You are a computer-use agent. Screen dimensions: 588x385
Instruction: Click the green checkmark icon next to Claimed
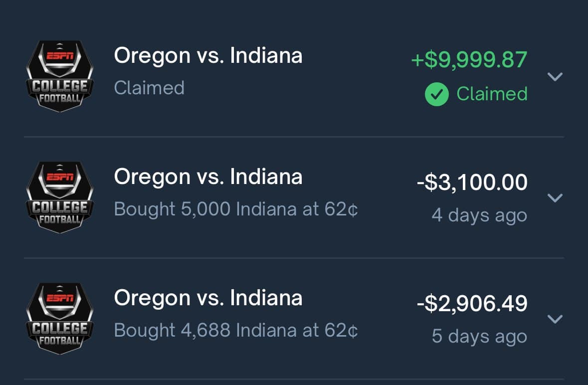pyautogui.click(x=436, y=94)
